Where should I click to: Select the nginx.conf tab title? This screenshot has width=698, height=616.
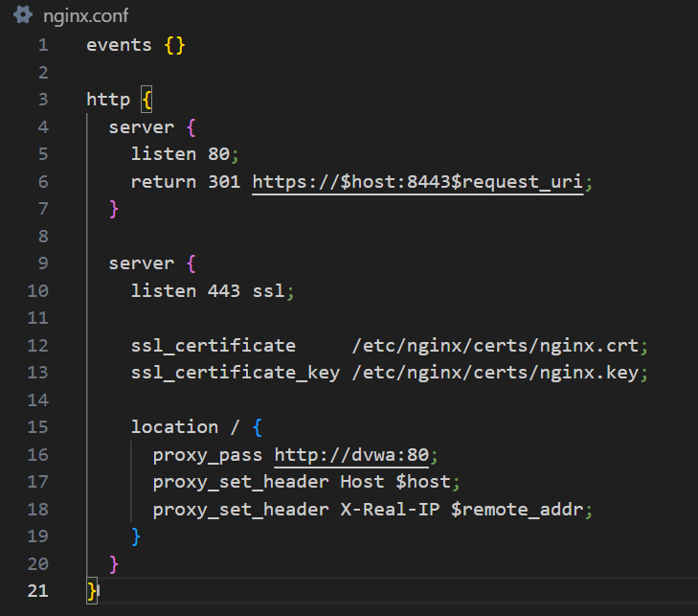click(x=85, y=16)
